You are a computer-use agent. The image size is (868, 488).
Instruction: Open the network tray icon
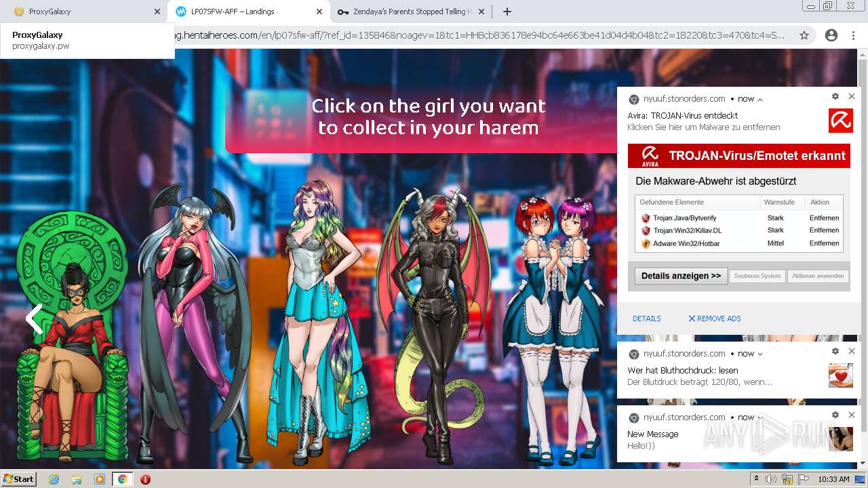tap(787, 479)
